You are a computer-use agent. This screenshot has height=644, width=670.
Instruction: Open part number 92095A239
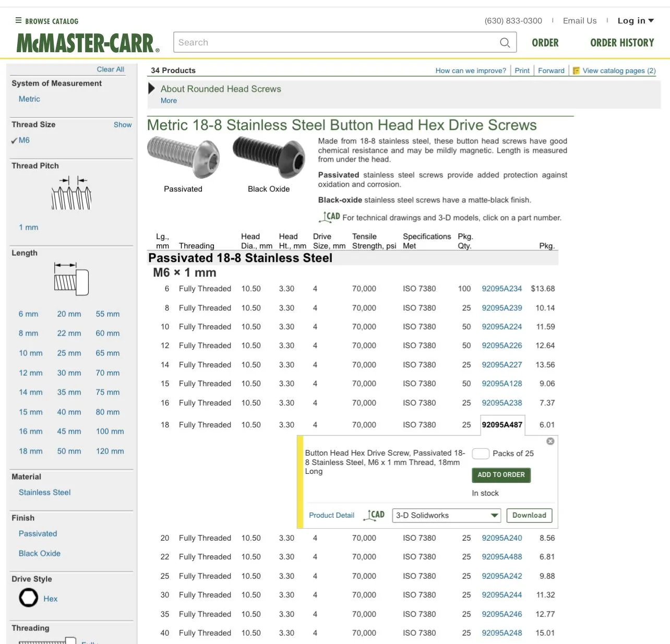point(502,308)
